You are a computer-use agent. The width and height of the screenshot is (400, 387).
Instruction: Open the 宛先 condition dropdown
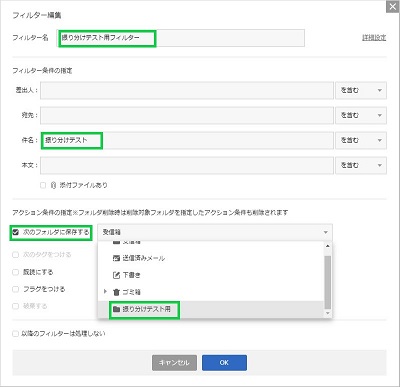(x=361, y=115)
